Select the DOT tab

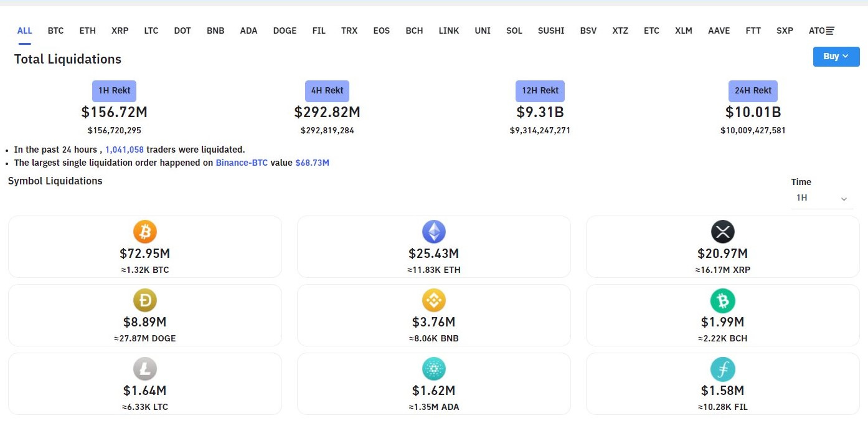click(x=182, y=31)
